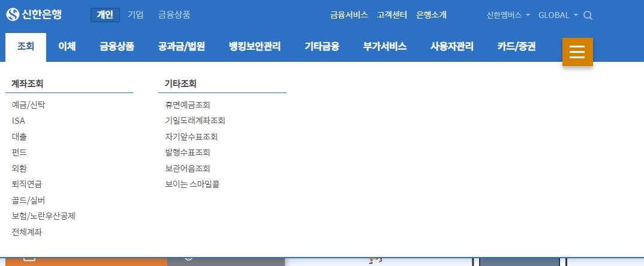Open 자기앞수표조회
This screenshot has height=266, width=644.
point(191,136)
